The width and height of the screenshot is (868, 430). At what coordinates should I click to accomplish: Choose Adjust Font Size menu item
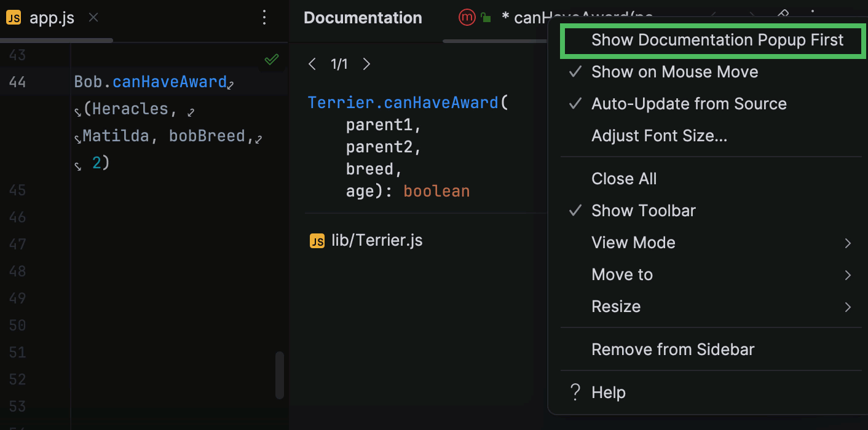[x=659, y=136]
